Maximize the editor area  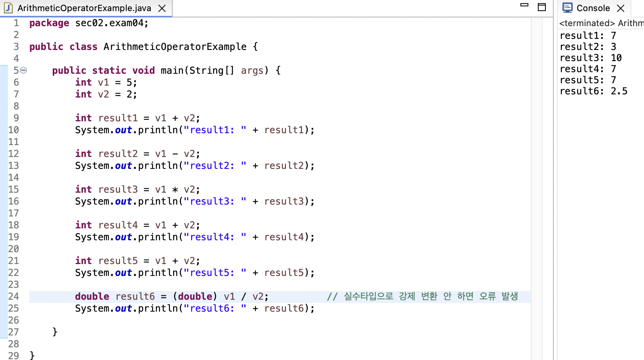coord(542,7)
